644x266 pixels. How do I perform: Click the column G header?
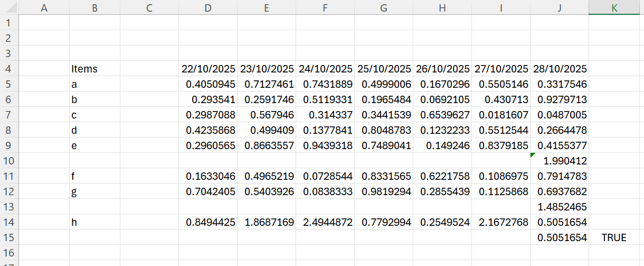tap(383, 7)
